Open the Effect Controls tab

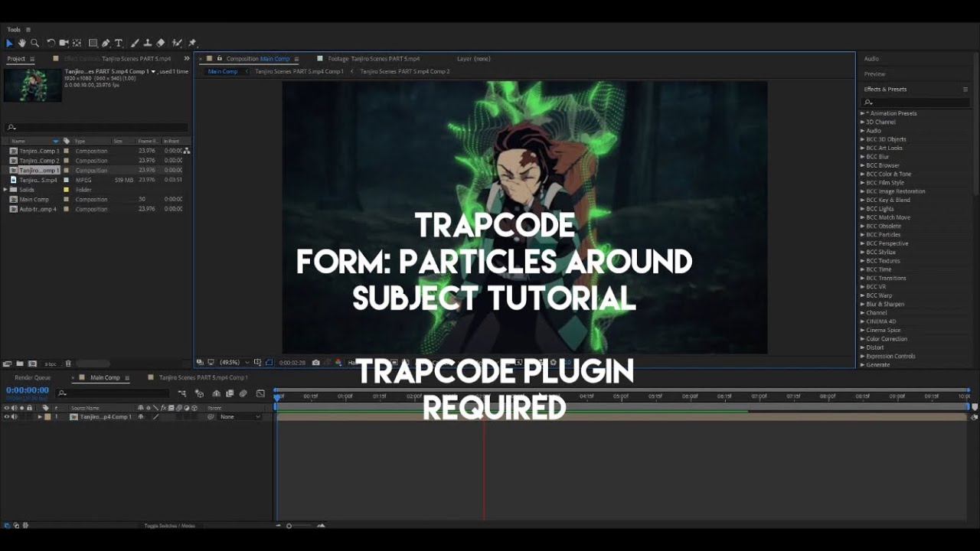pyautogui.click(x=117, y=59)
